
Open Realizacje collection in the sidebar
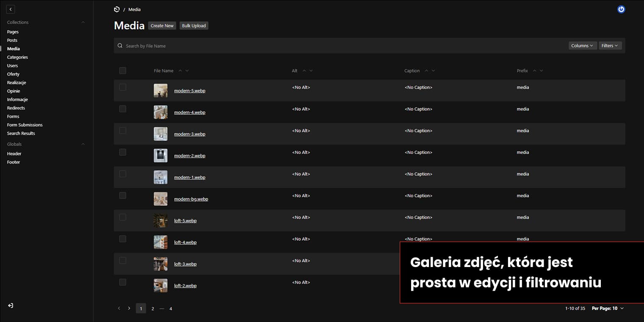(17, 83)
